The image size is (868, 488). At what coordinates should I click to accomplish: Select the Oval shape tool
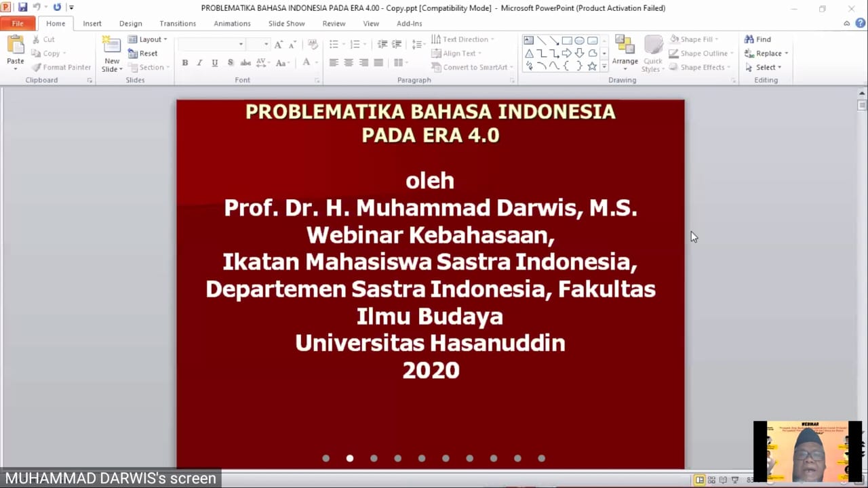tap(578, 40)
